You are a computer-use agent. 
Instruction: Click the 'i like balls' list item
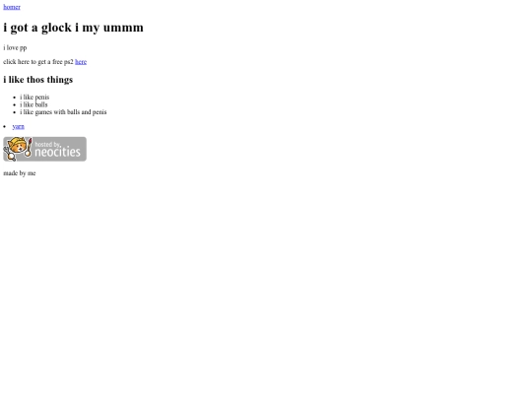(33, 104)
